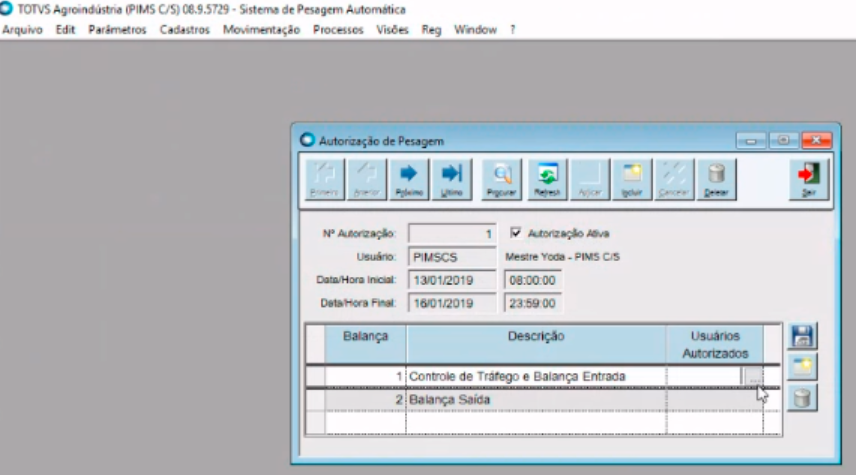Open authorized users ellipsis button in row 1
Screen dimensions: 856x475
pyautogui.click(x=753, y=376)
